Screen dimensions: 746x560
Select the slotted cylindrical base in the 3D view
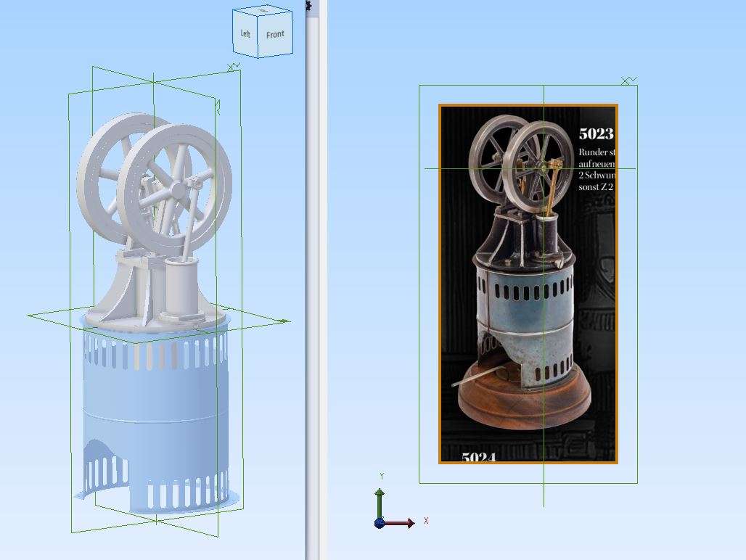pos(156,419)
